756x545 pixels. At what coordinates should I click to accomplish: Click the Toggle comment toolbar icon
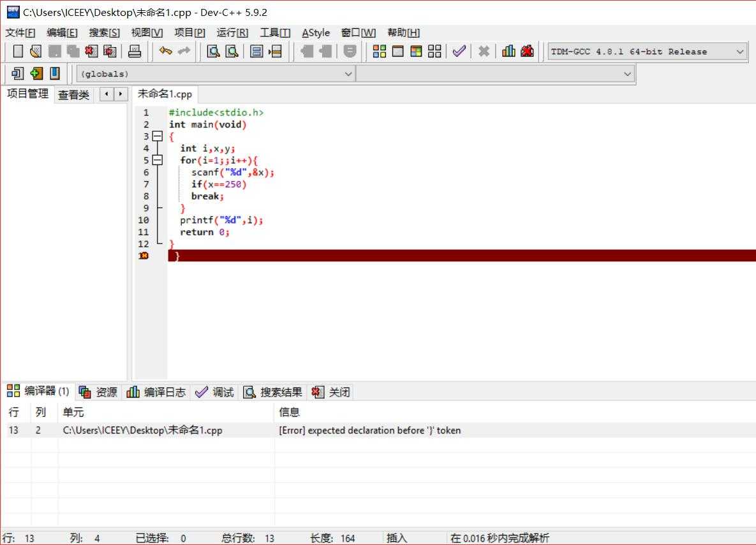[x=350, y=51]
